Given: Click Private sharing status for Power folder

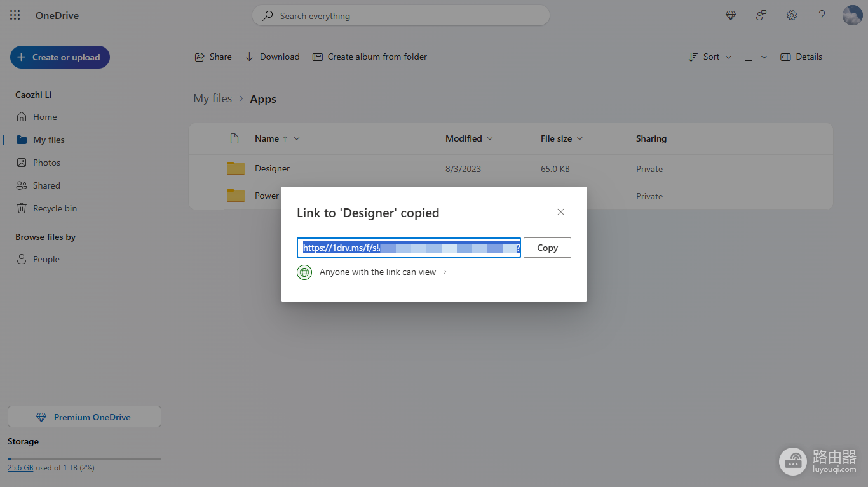Looking at the screenshot, I should (x=649, y=196).
